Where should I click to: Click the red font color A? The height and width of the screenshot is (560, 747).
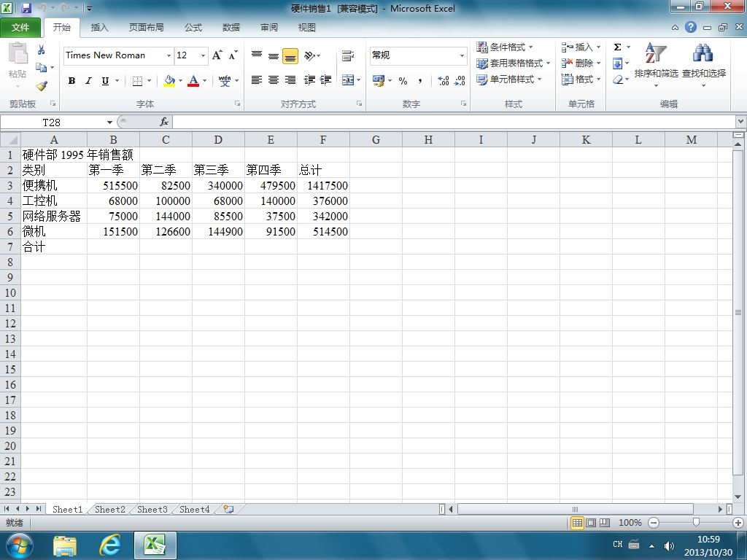tap(193, 81)
